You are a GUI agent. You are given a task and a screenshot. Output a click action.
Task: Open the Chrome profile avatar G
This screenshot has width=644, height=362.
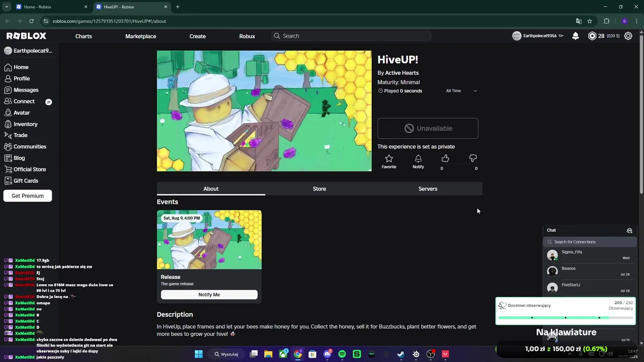[x=624, y=21]
